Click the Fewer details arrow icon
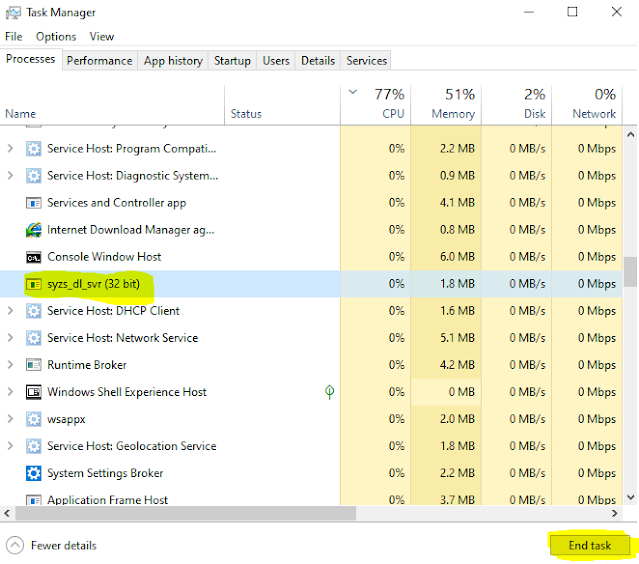 click(15, 545)
